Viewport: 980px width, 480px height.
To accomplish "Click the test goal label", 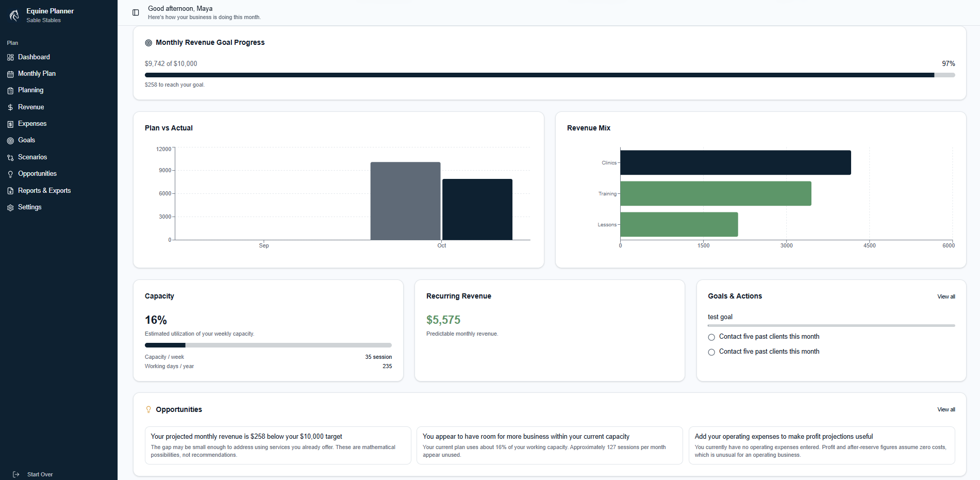I will (x=720, y=317).
